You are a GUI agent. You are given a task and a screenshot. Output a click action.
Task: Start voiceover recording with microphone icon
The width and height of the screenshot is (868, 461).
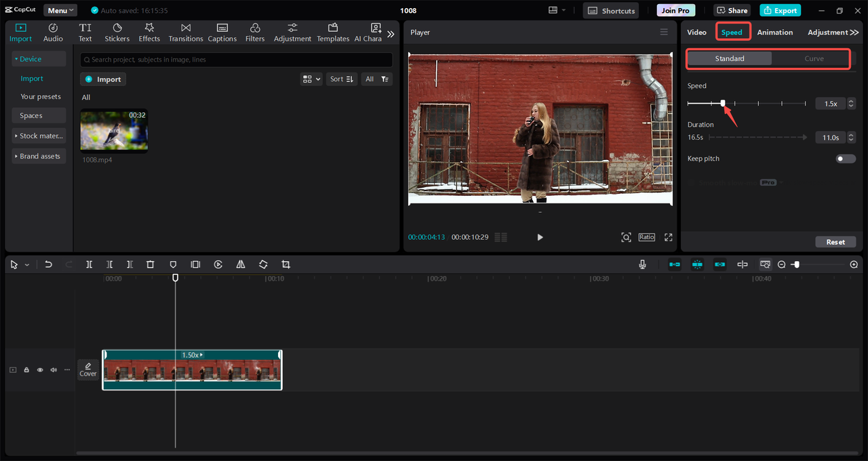(x=642, y=264)
